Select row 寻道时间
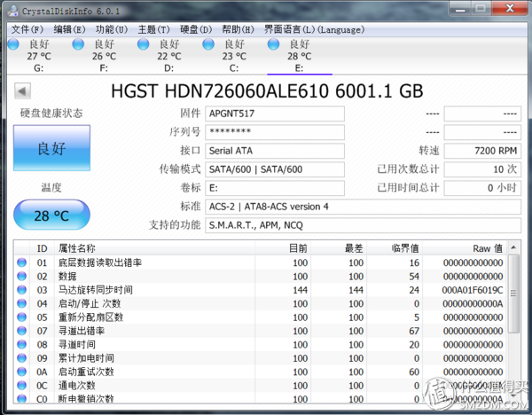 click(261, 344)
